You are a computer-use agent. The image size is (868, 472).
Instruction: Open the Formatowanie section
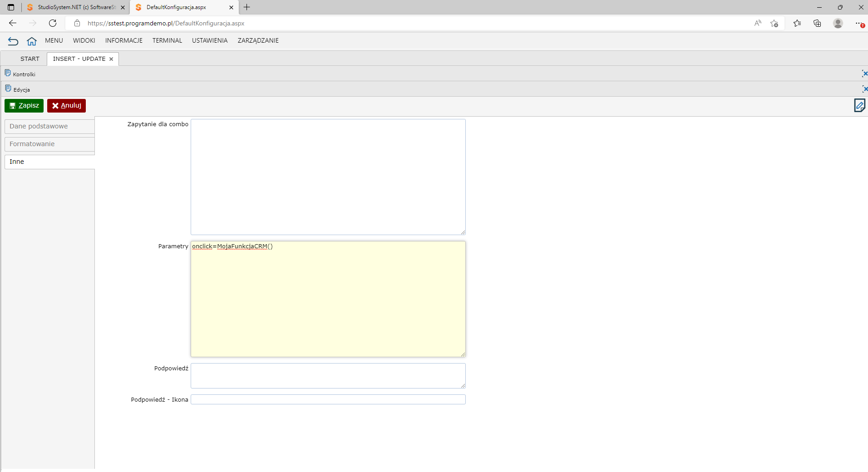49,144
